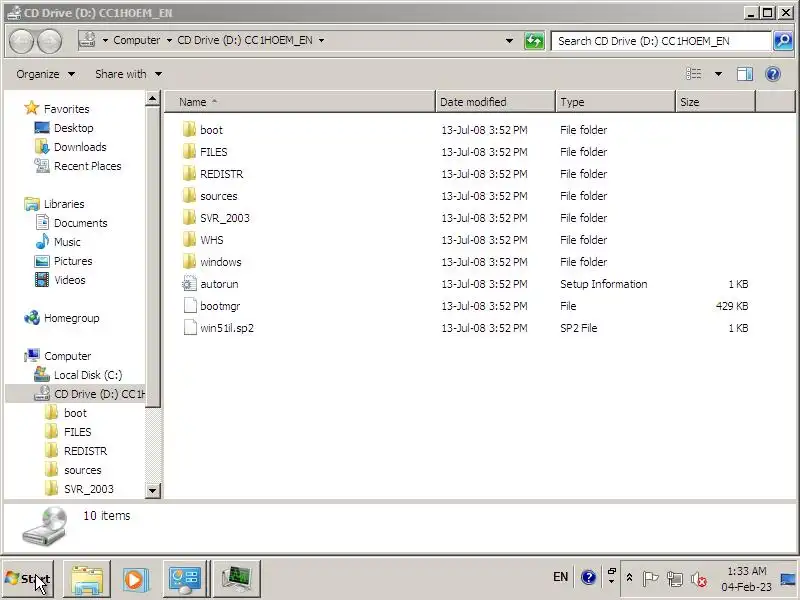The height and width of the screenshot is (600, 800).
Task: Open the Share with dropdown menu
Action: (128, 74)
